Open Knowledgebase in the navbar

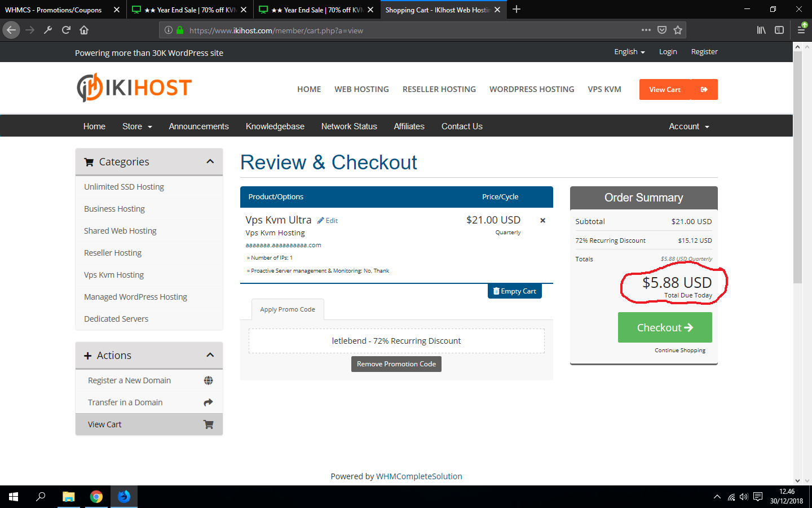point(275,126)
